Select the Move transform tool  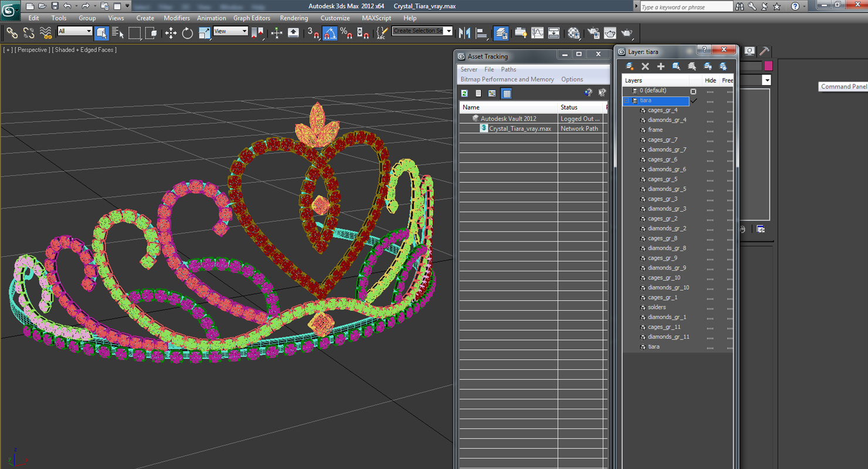tap(171, 33)
